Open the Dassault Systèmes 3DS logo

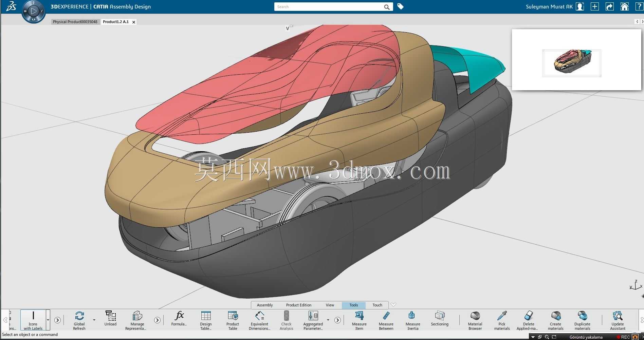coord(11,6)
